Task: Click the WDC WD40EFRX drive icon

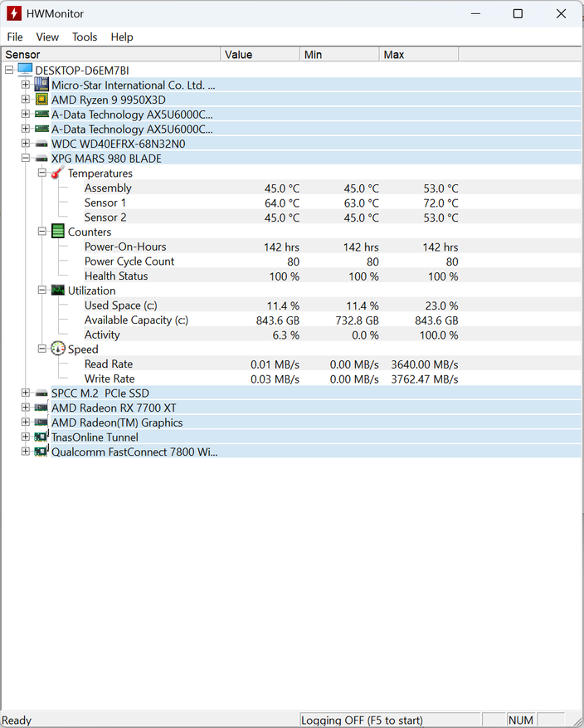Action: (41, 144)
